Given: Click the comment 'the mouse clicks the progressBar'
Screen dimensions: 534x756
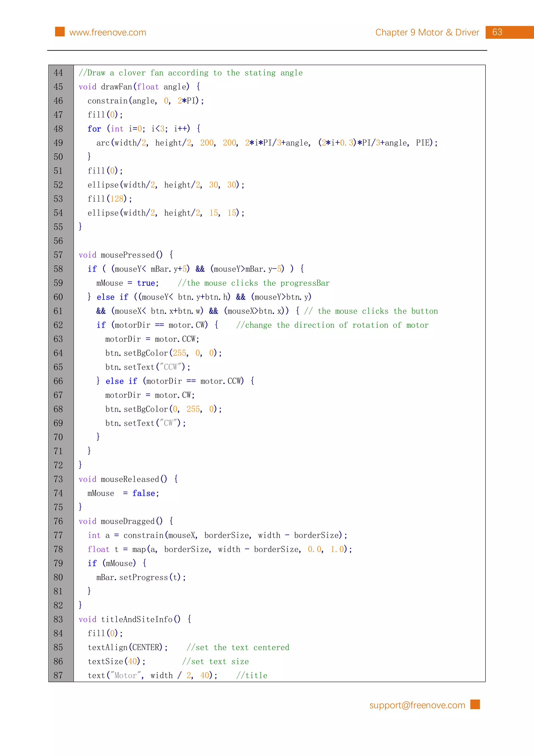Looking at the screenshot, I should (x=253, y=283).
